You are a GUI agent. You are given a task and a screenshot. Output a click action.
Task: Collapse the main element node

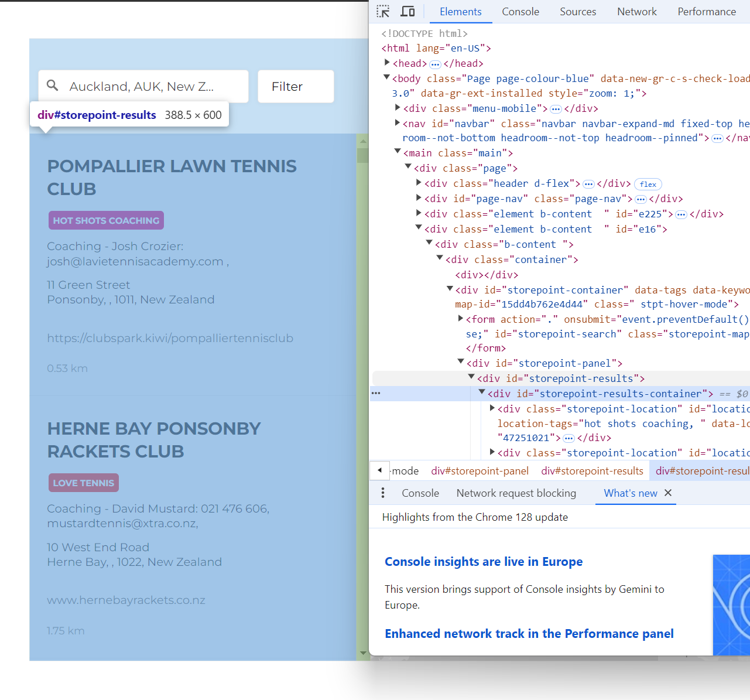tap(398, 152)
